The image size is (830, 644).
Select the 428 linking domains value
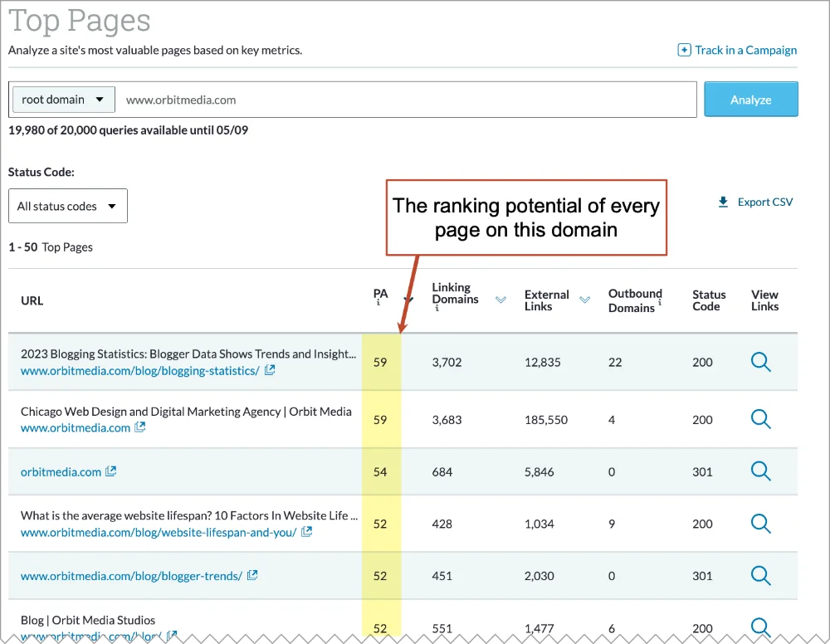pyautogui.click(x=442, y=524)
